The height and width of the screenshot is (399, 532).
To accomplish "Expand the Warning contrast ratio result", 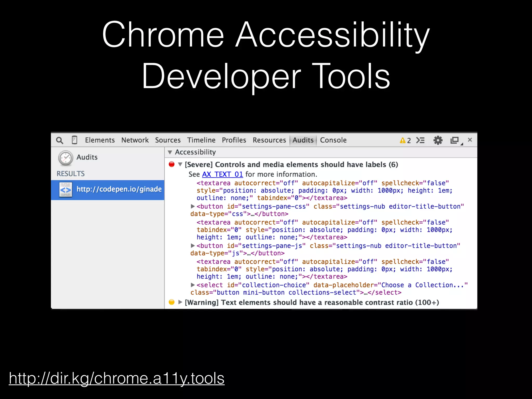I will [180, 302].
